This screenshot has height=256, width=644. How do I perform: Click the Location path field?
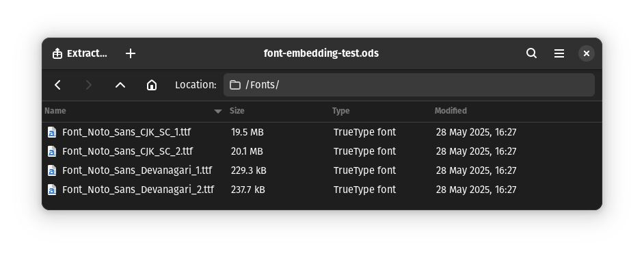point(409,85)
